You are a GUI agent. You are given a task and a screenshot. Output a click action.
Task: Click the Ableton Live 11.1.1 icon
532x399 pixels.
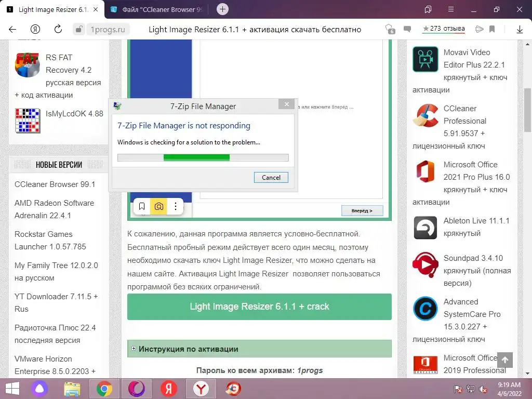coord(425,228)
